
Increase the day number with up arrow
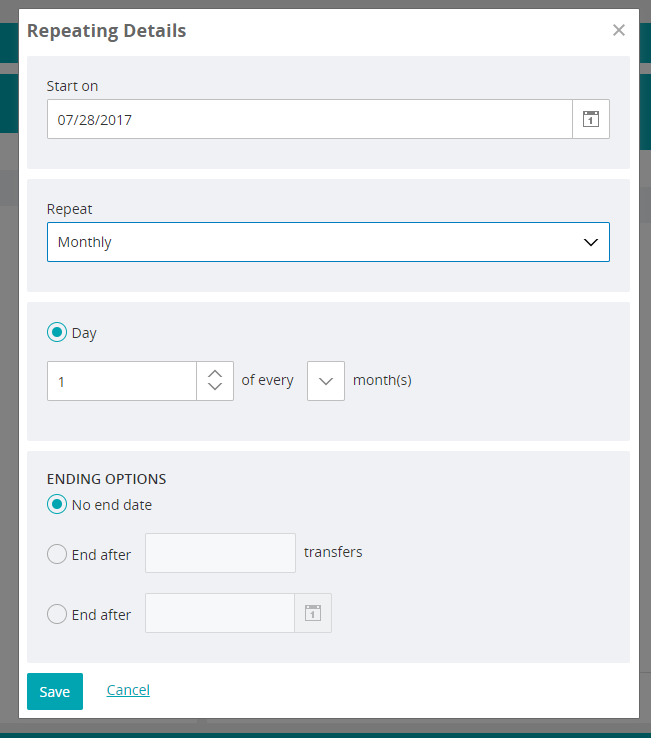[x=215, y=373]
